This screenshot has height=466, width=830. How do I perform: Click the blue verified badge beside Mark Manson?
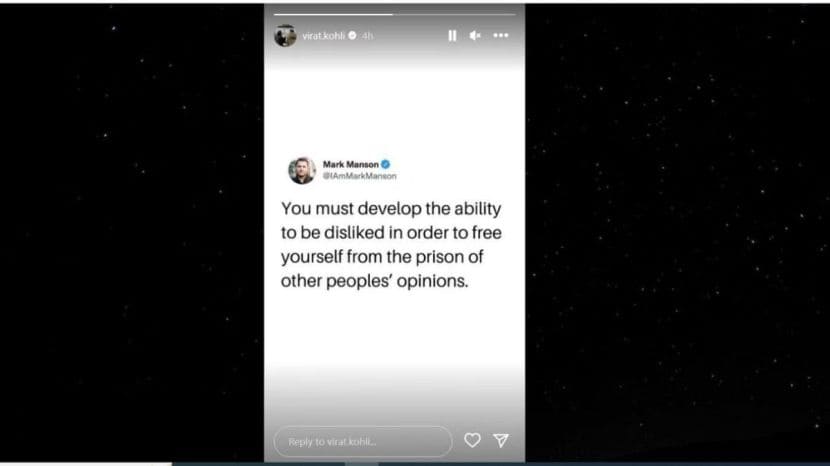pyautogui.click(x=385, y=164)
